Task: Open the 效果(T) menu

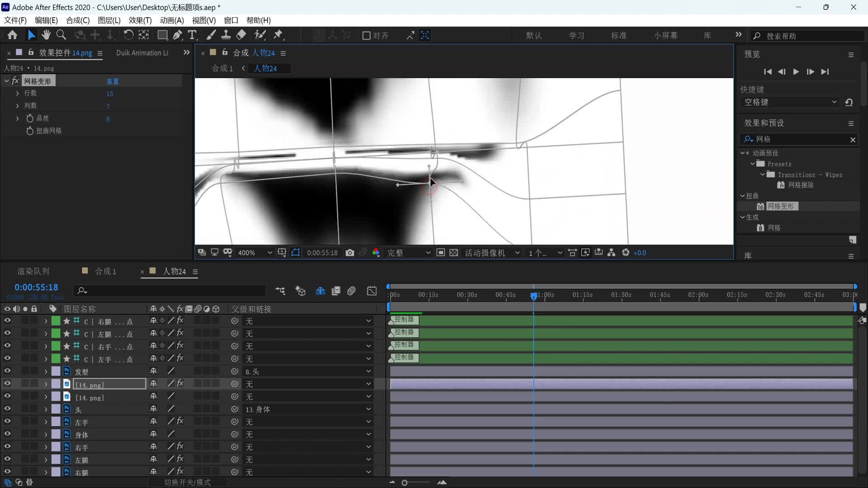Action: (x=140, y=20)
